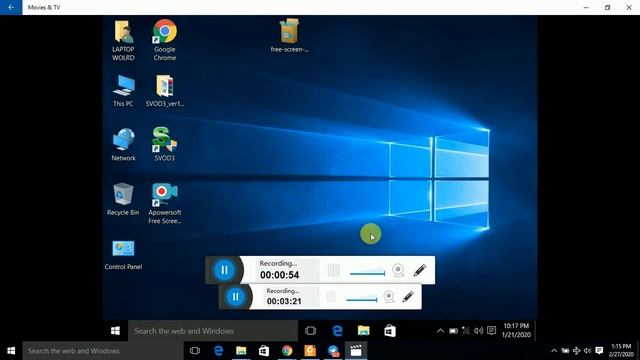
Task: Open Action Center in the bottom tray
Action: point(599,351)
